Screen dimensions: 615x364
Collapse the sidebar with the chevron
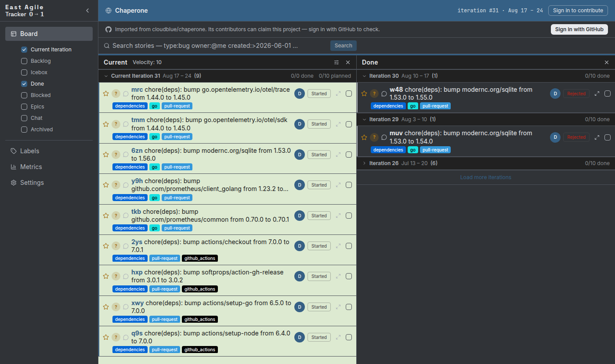(87, 11)
